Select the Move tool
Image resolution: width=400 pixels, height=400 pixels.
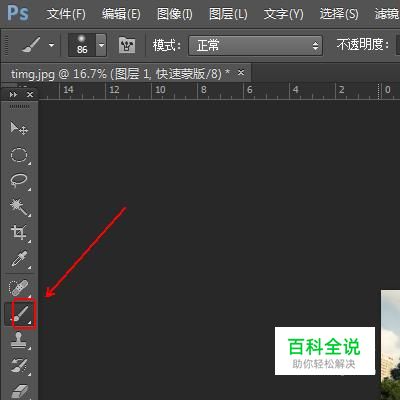19,128
